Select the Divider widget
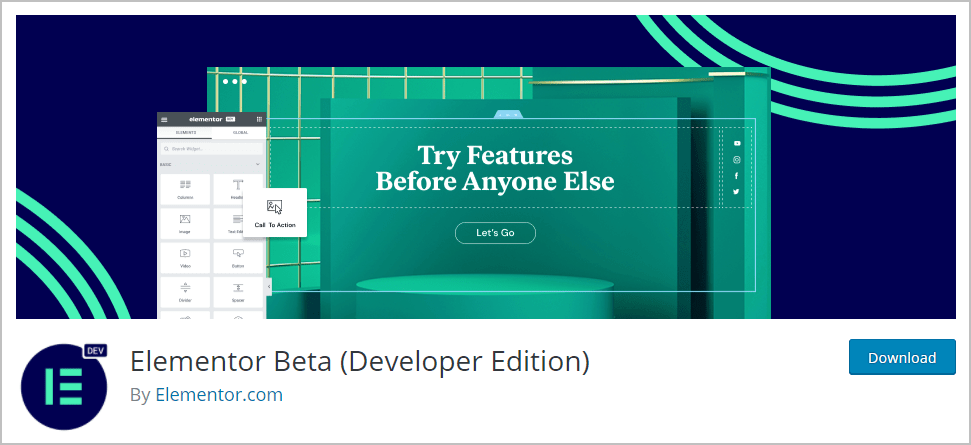Image resolution: width=971 pixels, height=445 pixels. (x=185, y=292)
